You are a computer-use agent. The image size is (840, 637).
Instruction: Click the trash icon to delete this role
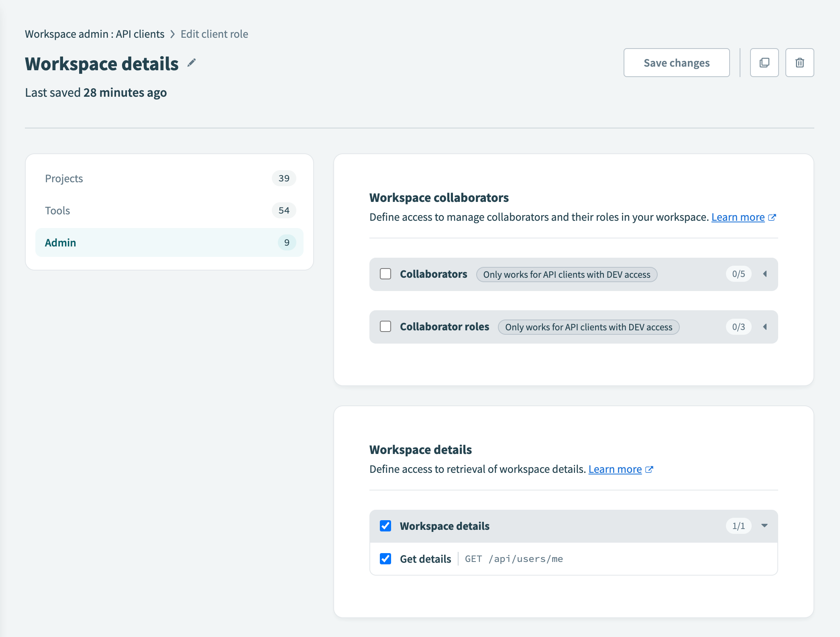pyautogui.click(x=799, y=63)
